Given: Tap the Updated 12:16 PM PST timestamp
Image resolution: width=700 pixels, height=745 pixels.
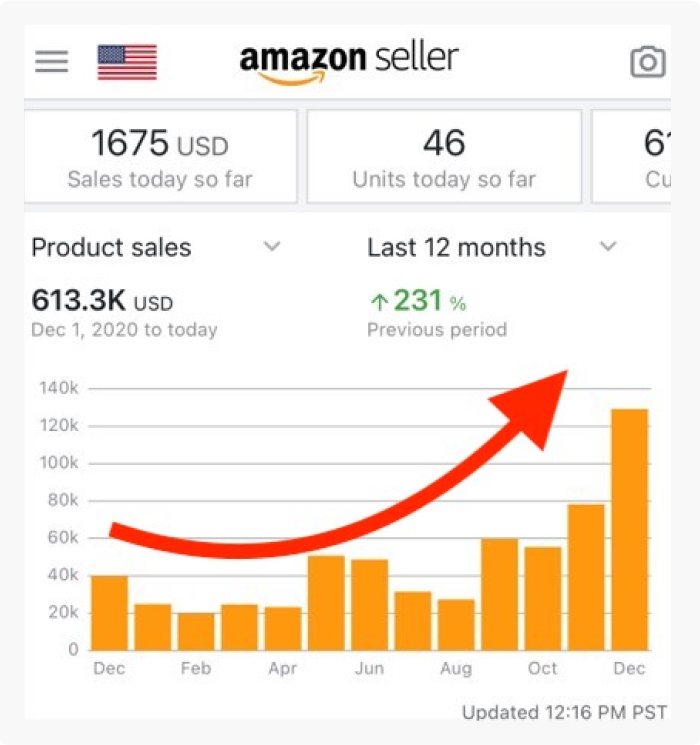Looking at the screenshot, I should [565, 713].
